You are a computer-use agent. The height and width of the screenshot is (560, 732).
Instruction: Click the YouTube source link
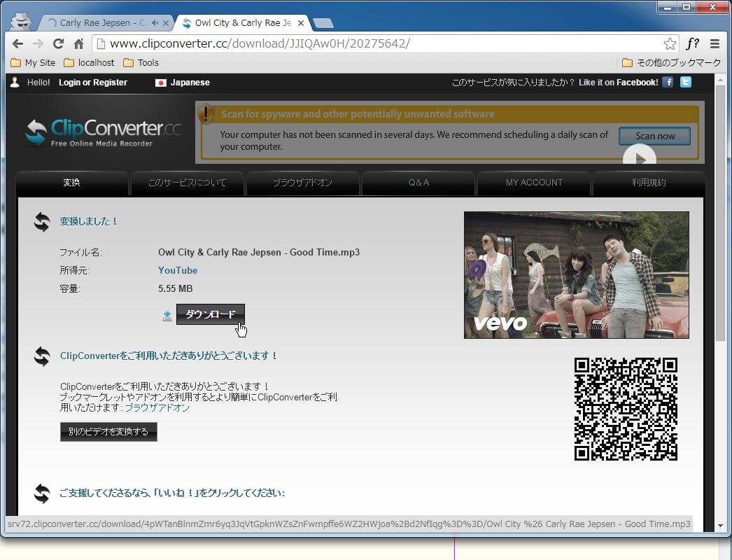click(x=178, y=270)
